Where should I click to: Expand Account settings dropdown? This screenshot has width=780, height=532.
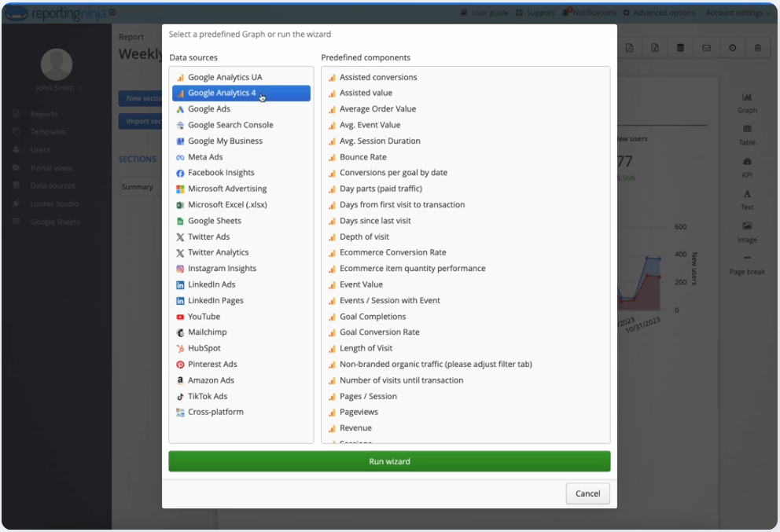click(738, 13)
